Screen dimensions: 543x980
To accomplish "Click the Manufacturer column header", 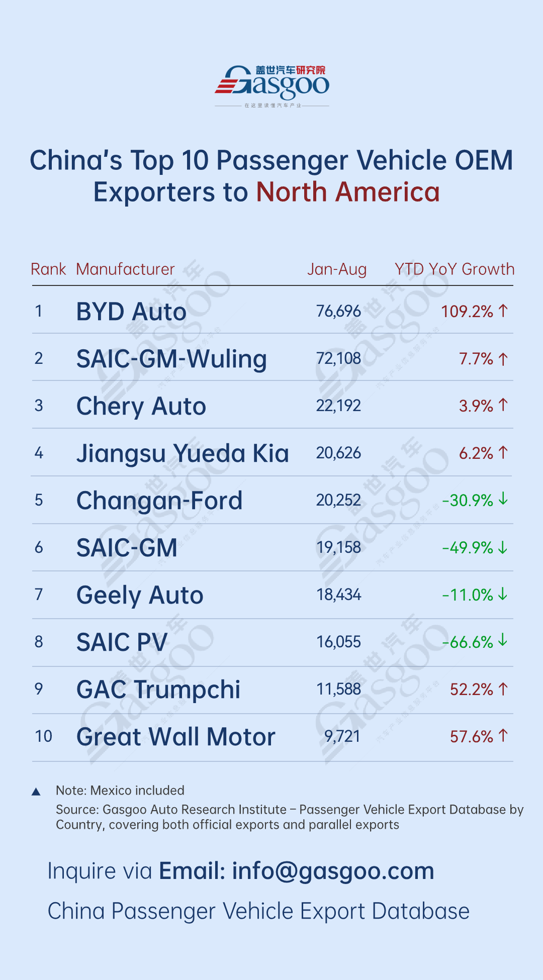I will click(125, 269).
